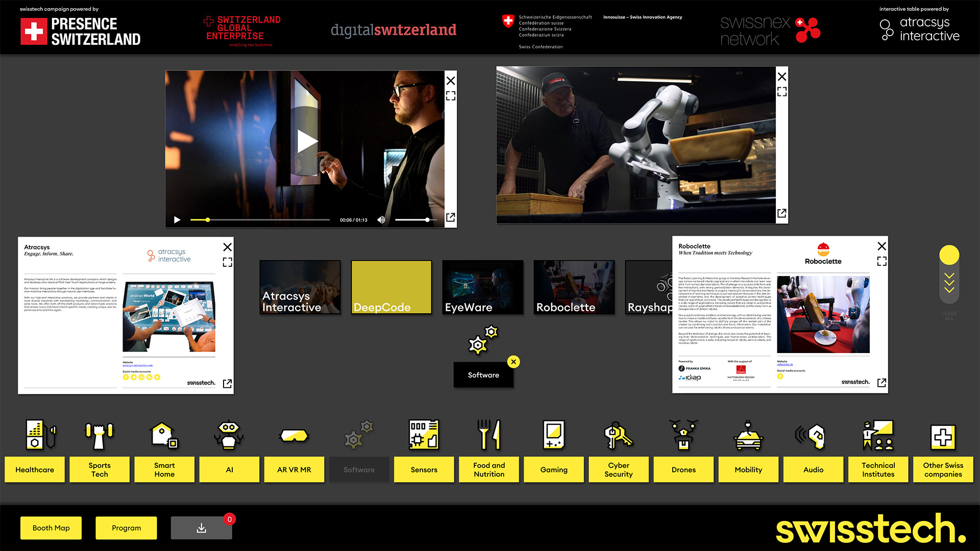Open Roboclette video in external window

click(781, 213)
